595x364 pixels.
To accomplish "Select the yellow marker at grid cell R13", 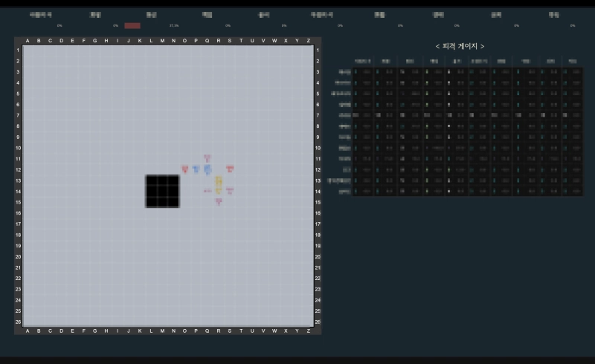I will point(219,181).
